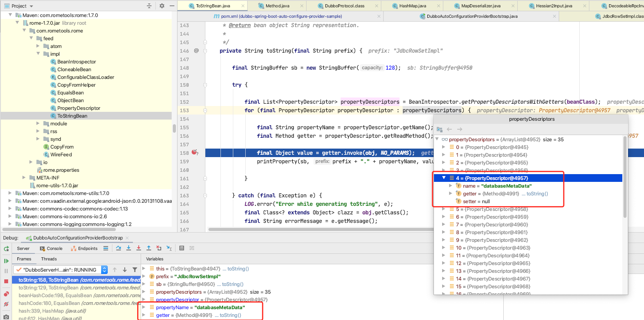Open the Console tab in debugger
Screen dimensions: 644x320
[51, 248]
